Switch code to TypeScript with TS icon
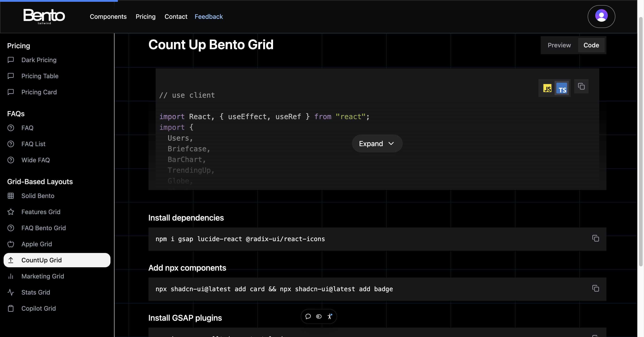The width and height of the screenshot is (644, 337). pyautogui.click(x=562, y=88)
